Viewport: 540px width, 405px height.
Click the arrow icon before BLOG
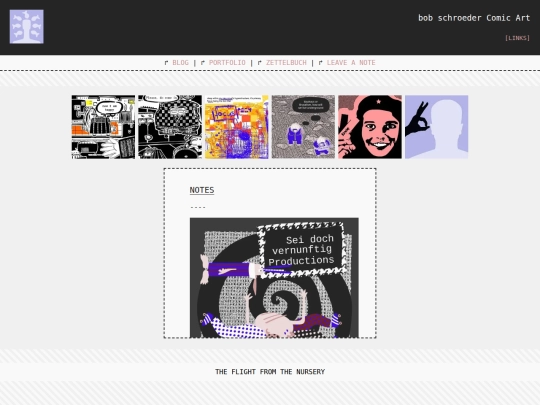(166, 63)
